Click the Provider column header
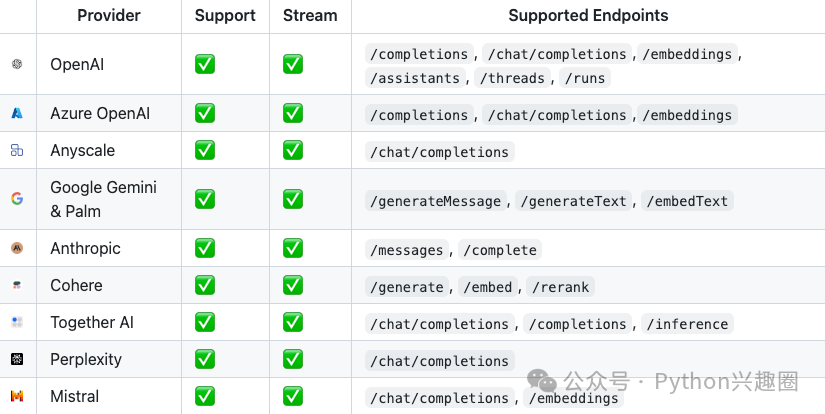 108,15
